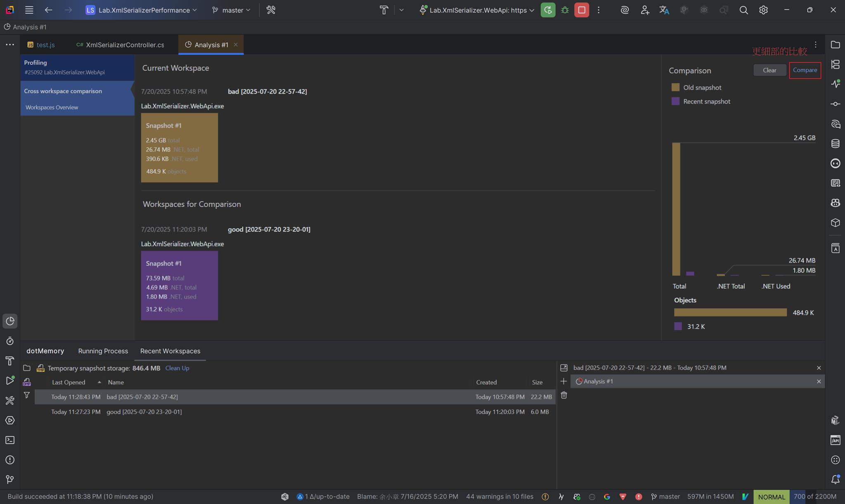Navigate back with the left arrow
Screen dimensions: 845x504
[x=48, y=10]
